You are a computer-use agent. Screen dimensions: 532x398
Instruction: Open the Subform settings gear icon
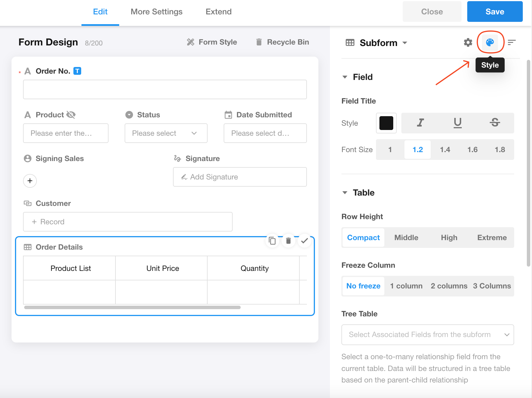(x=468, y=43)
